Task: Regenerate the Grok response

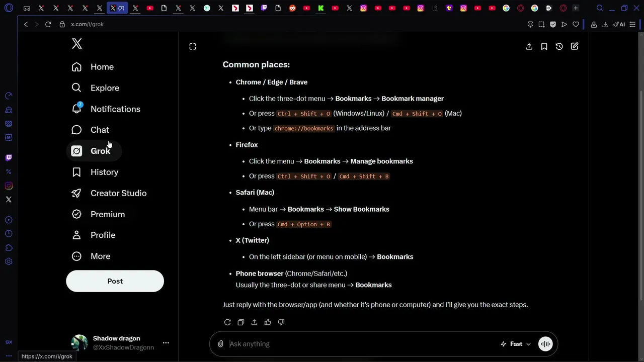Action: pos(227,322)
